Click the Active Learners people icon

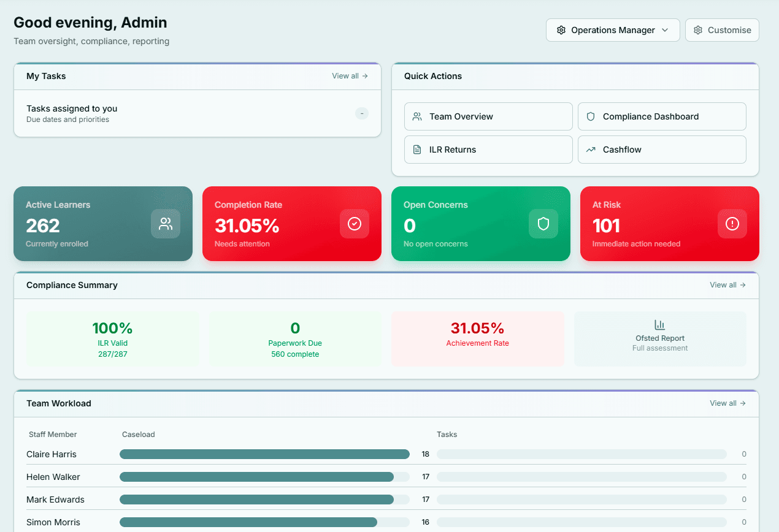[166, 224]
